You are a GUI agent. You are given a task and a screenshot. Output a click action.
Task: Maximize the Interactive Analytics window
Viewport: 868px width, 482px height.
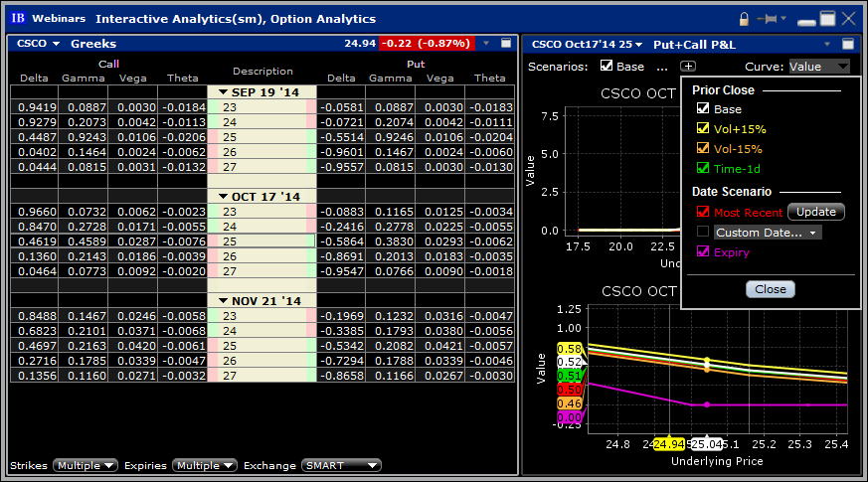tap(827, 19)
